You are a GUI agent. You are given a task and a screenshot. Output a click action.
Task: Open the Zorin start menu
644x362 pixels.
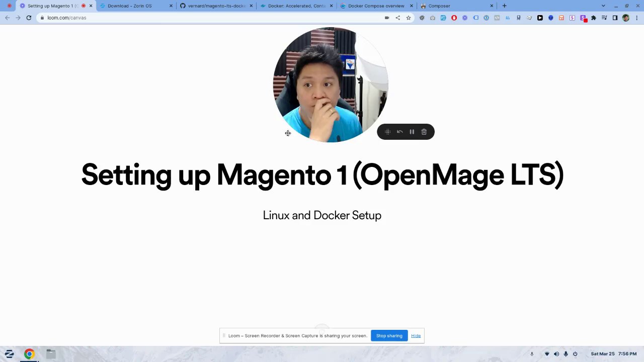point(9,354)
